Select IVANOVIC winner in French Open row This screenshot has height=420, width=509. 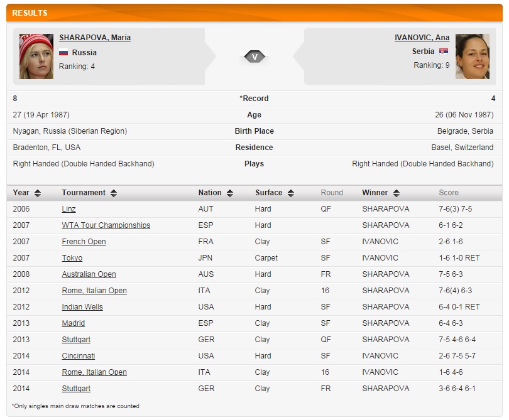tap(380, 242)
